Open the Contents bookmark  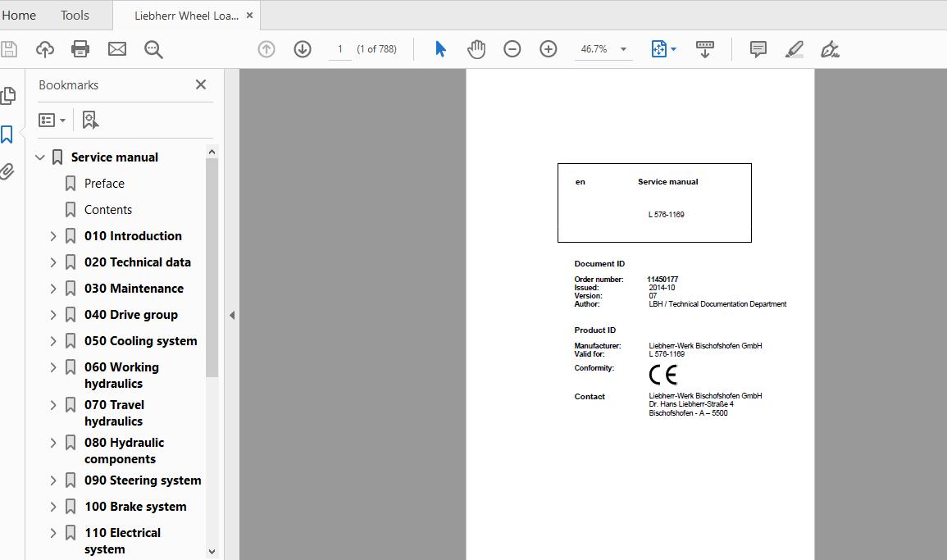tap(108, 210)
